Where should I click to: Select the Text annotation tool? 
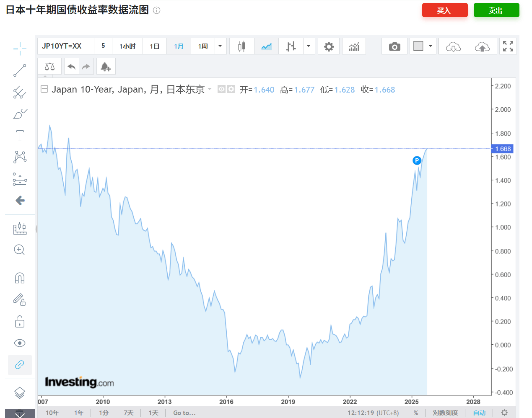(20, 135)
